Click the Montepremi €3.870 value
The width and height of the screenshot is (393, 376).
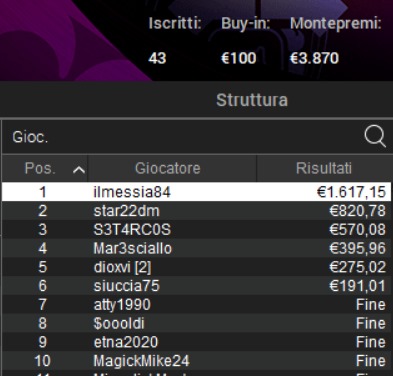(314, 58)
